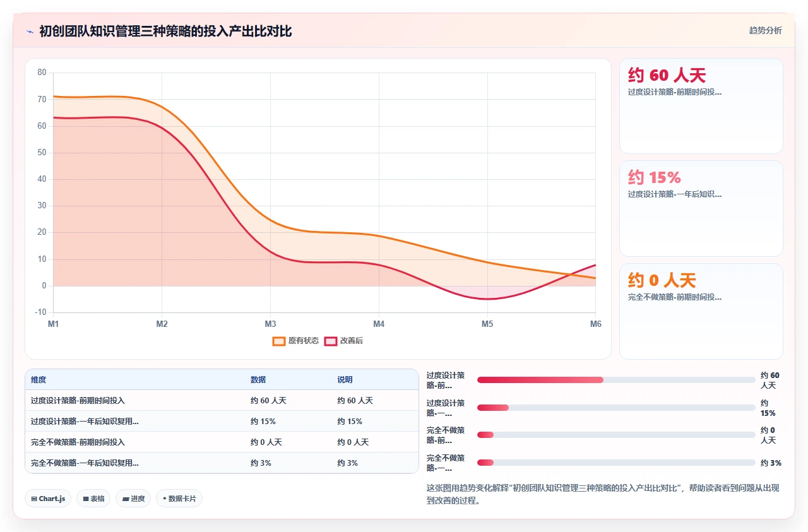Viewport: 808px width, 532px height.
Task: Click the 数据 column header
Action: [258, 380]
